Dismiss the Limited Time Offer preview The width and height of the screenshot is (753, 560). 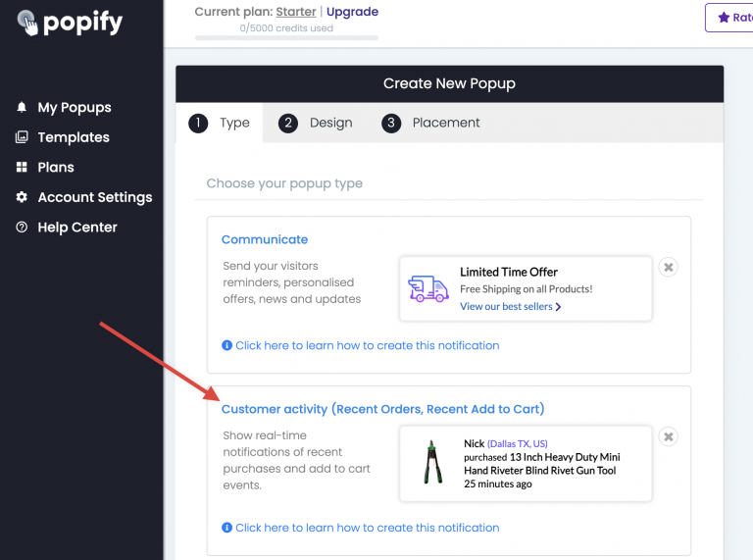click(x=668, y=267)
